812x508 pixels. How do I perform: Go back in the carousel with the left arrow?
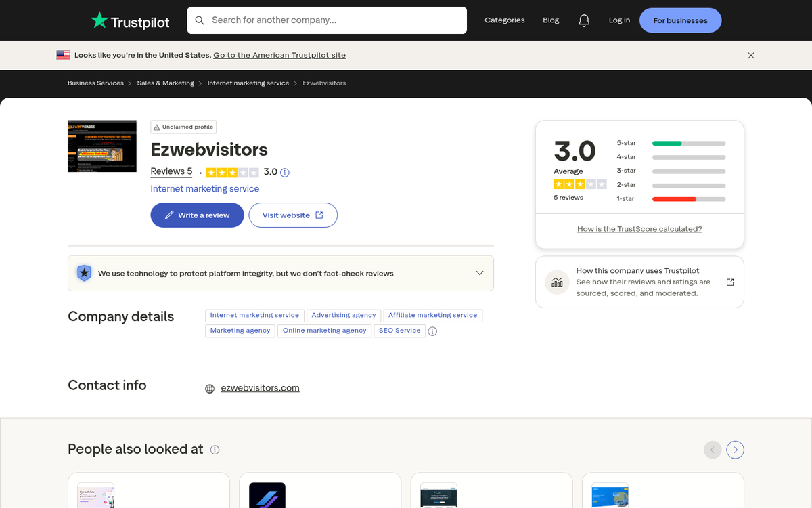(x=712, y=449)
